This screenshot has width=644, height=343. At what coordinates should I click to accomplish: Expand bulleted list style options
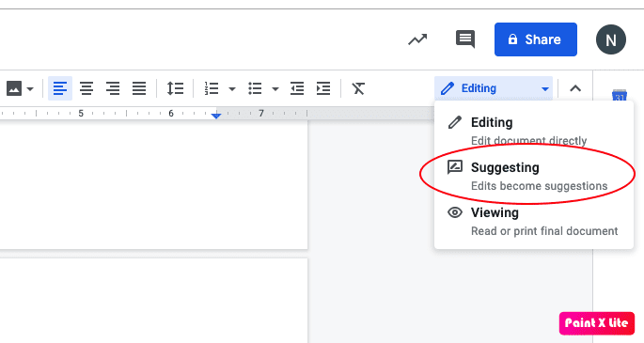coord(275,88)
